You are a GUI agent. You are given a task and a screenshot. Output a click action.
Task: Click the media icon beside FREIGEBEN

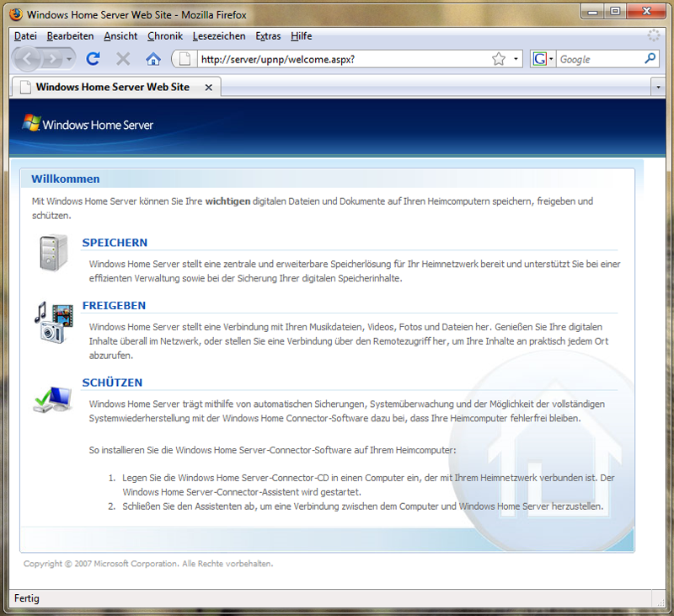coord(55,321)
